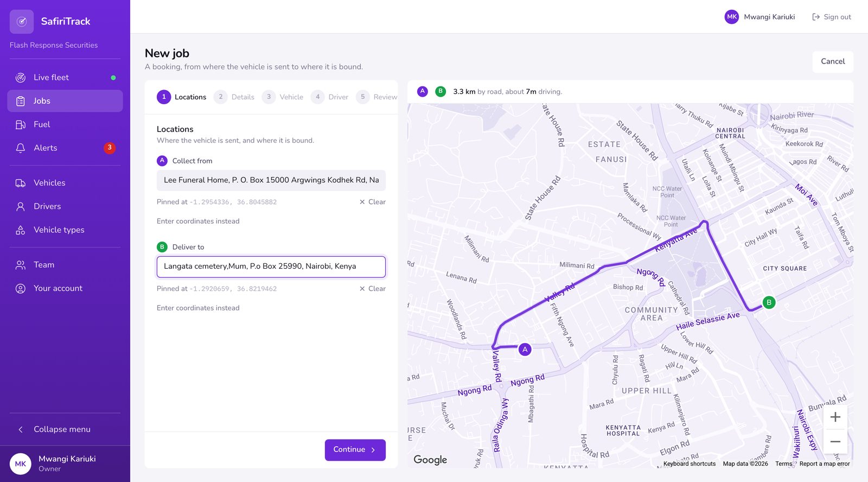The width and height of the screenshot is (868, 482).
Task: Zoom out on the map
Action: click(x=835, y=441)
